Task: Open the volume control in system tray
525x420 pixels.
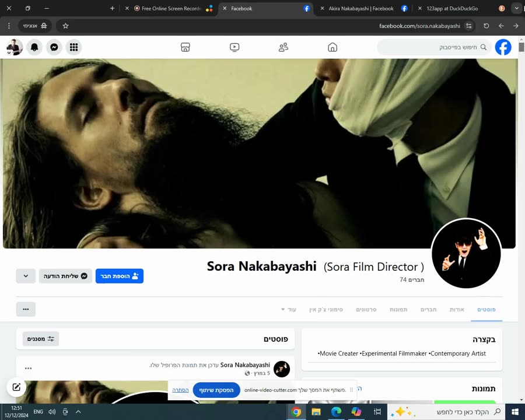Action: click(52, 412)
